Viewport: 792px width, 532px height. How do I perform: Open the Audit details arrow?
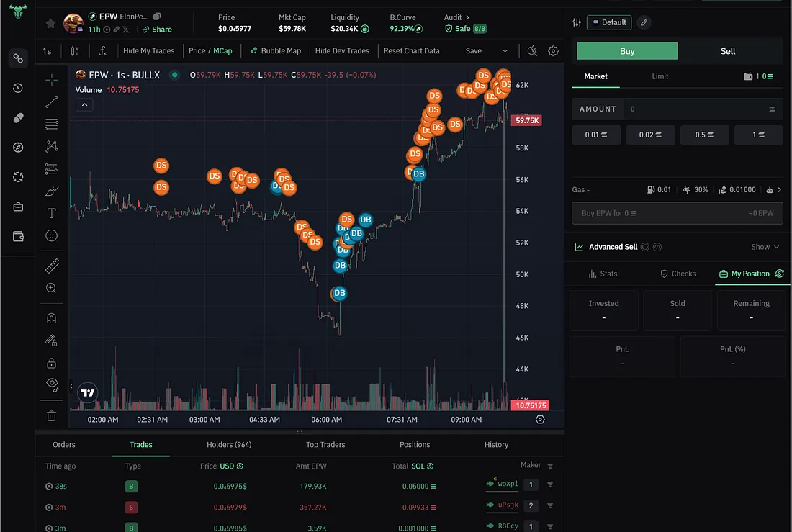(x=467, y=17)
